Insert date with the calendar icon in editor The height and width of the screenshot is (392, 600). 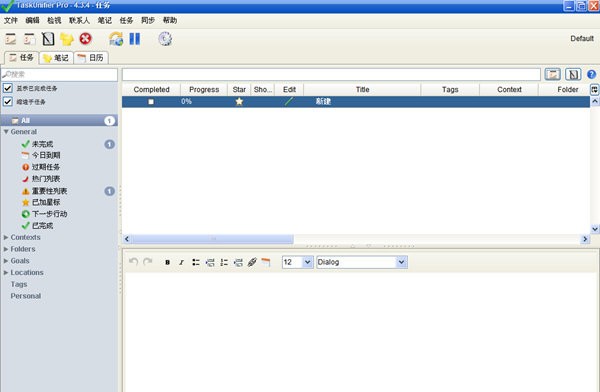point(266,262)
